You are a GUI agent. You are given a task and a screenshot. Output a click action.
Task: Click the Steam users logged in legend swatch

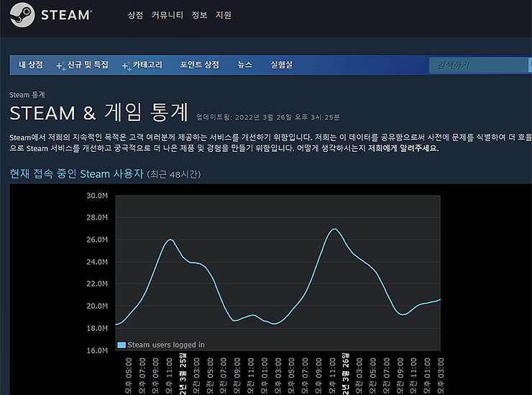click(x=121, y=345)
